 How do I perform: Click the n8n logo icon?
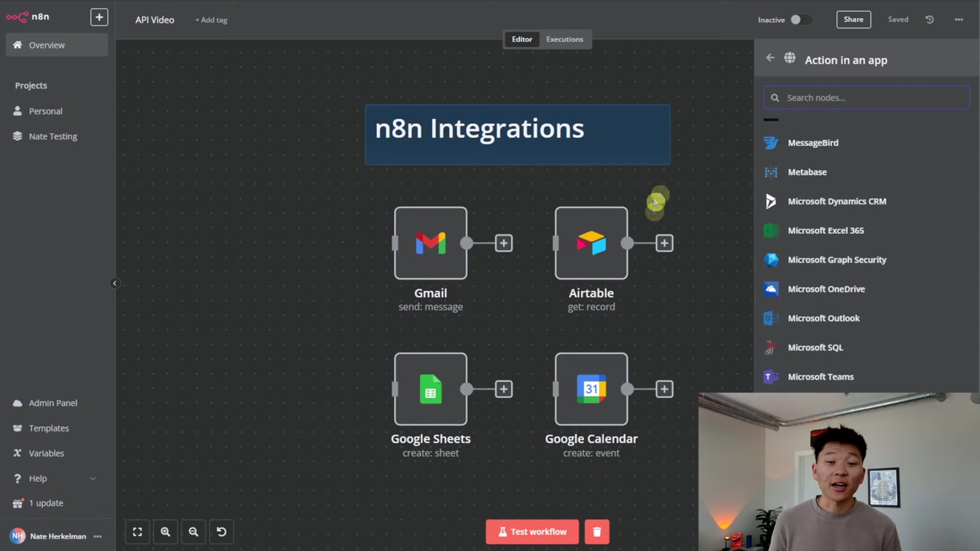tap(17, 17)
